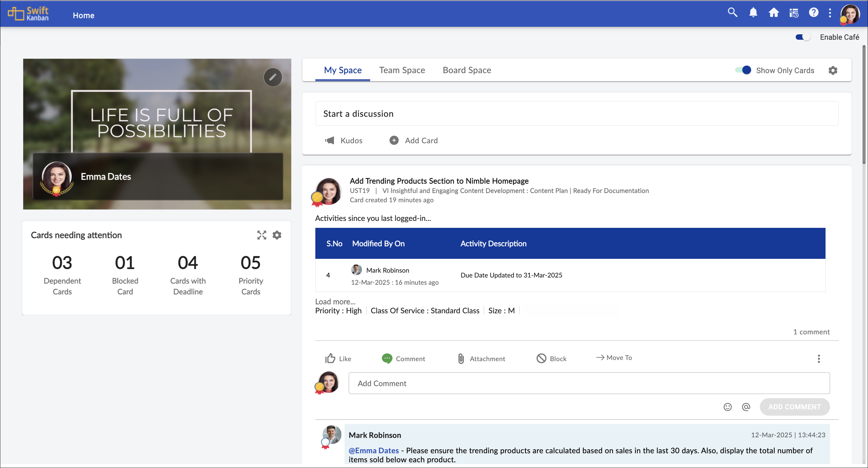Switch to the Team Space tab
The image size is (868, 468).
point(402,70)
